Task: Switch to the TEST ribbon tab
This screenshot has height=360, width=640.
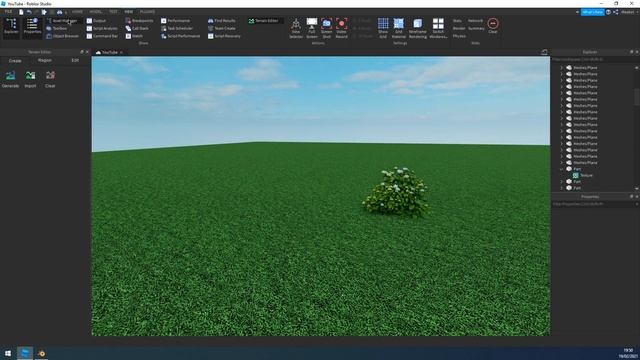Action: coord(113,12)
